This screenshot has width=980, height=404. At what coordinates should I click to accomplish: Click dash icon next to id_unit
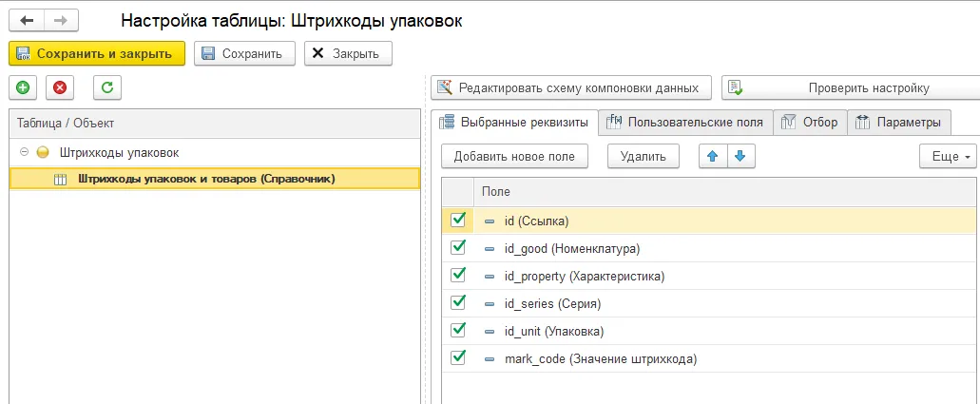point(490,332)
